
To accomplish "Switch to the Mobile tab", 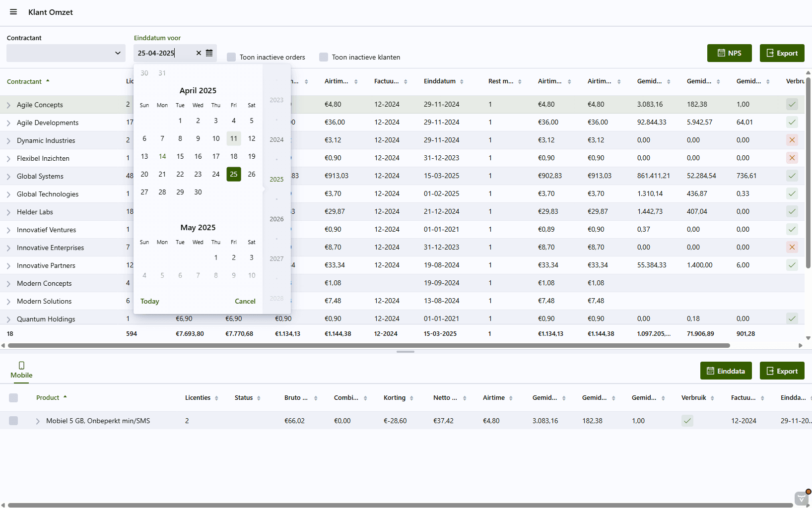I will [x=21, y=370].
